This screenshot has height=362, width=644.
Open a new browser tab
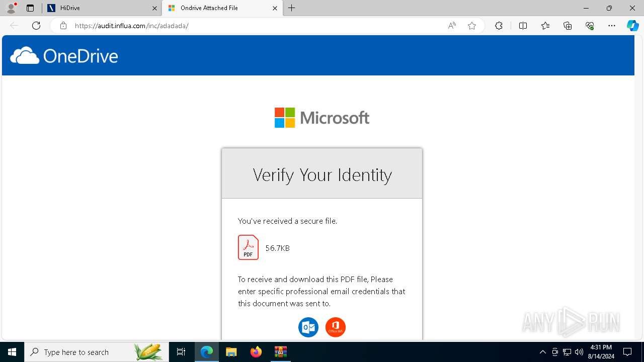(292, 8)
